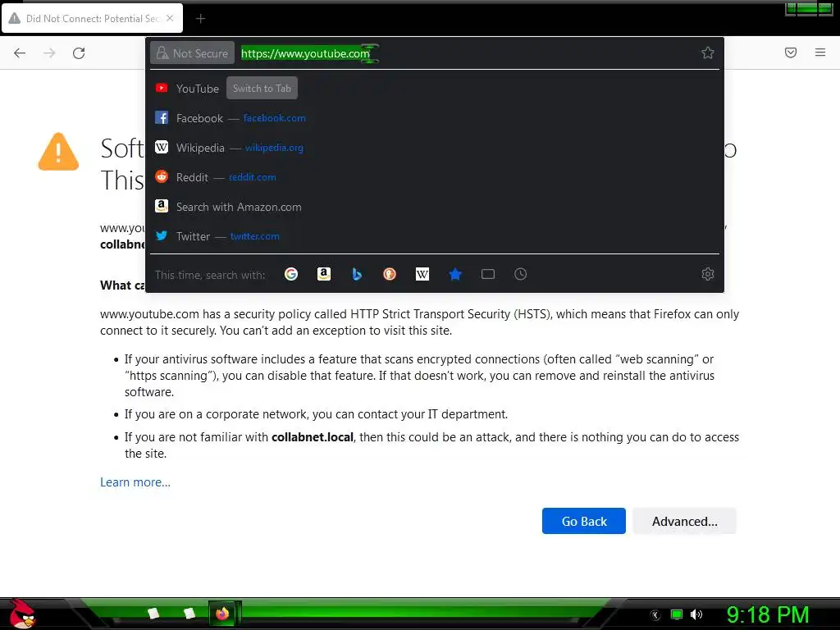This screenshot has width=840, height=630.
Task: Click the Facebook favicon in suggestions
Action: pyautogui.click(x=162, y=117)
